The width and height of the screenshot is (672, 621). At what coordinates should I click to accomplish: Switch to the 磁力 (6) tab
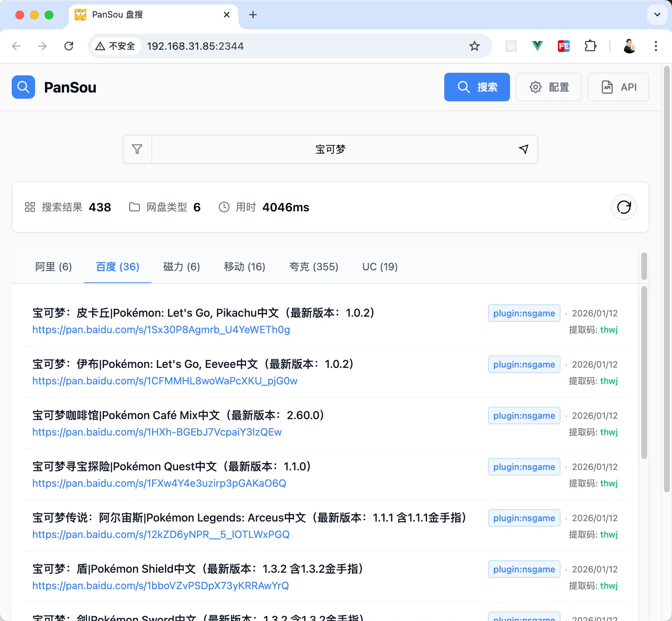point(182,267)
